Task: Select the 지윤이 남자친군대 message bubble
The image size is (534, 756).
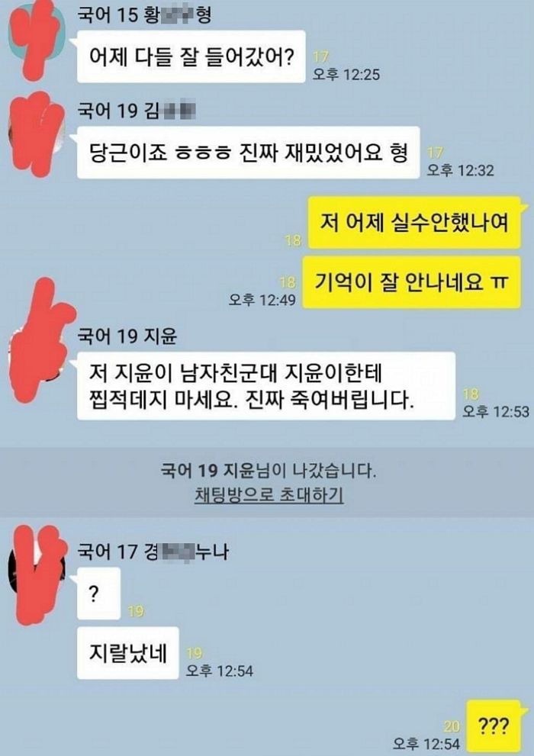Action: 266,386
